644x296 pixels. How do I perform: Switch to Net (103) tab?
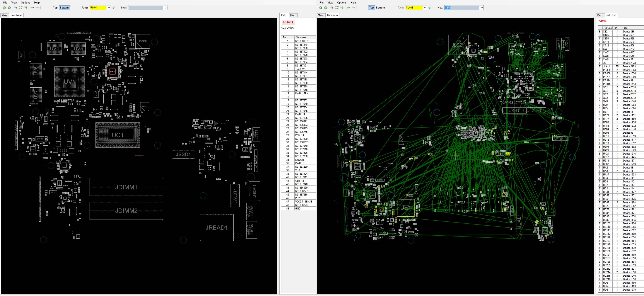[611, 15]
